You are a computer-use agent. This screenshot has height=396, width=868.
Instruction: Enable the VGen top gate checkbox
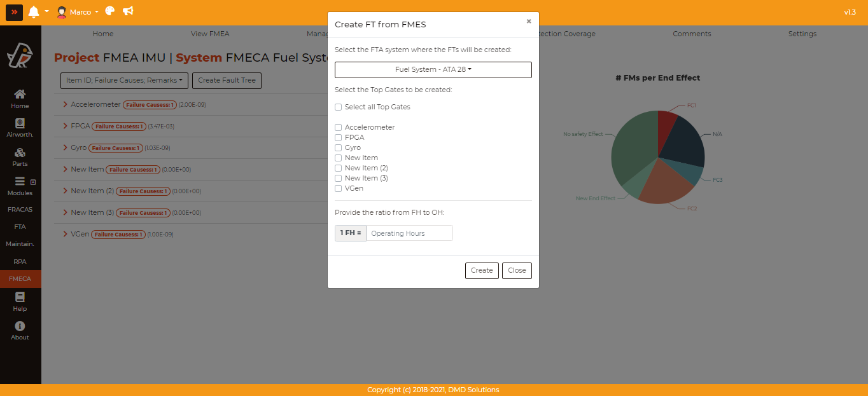pyautogui.click(x=339, y=188)
